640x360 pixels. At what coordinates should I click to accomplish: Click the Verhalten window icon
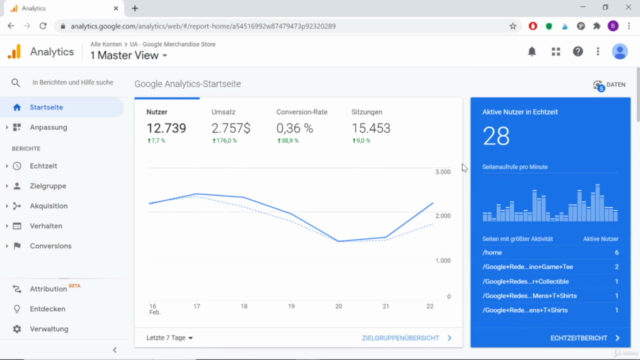tap(17, 226)
